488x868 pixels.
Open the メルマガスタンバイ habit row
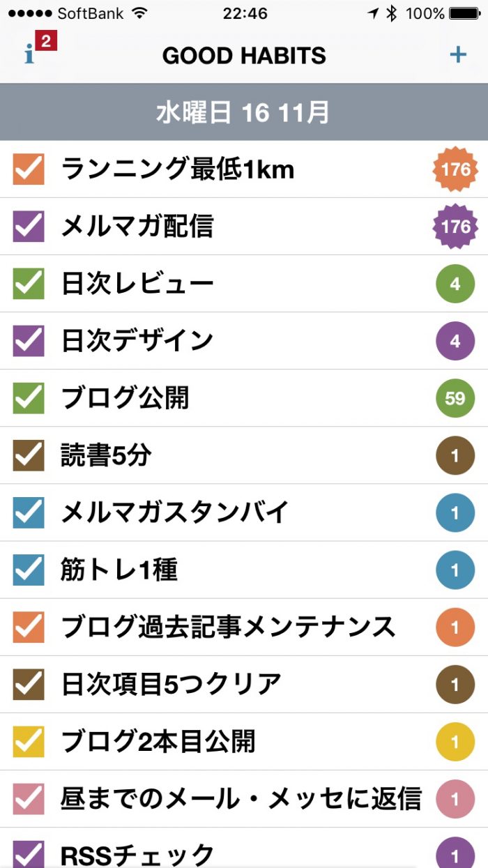[x=174, y=512]
